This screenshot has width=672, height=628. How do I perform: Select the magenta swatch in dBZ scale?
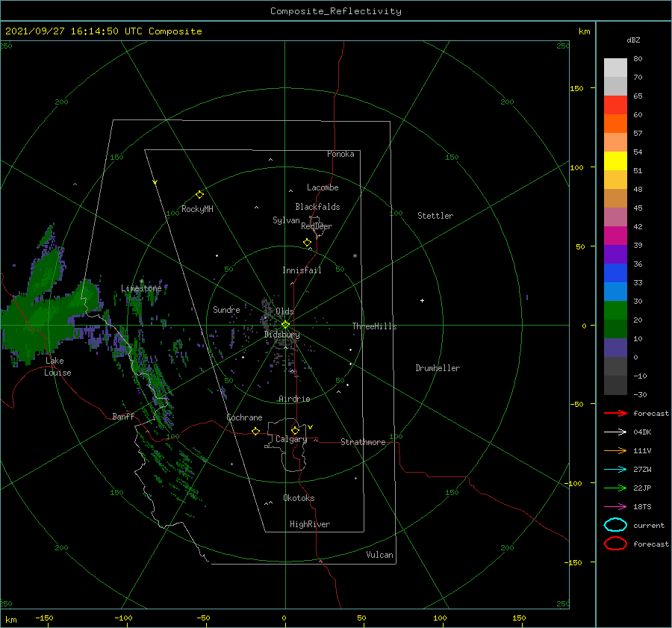[615, 235]
